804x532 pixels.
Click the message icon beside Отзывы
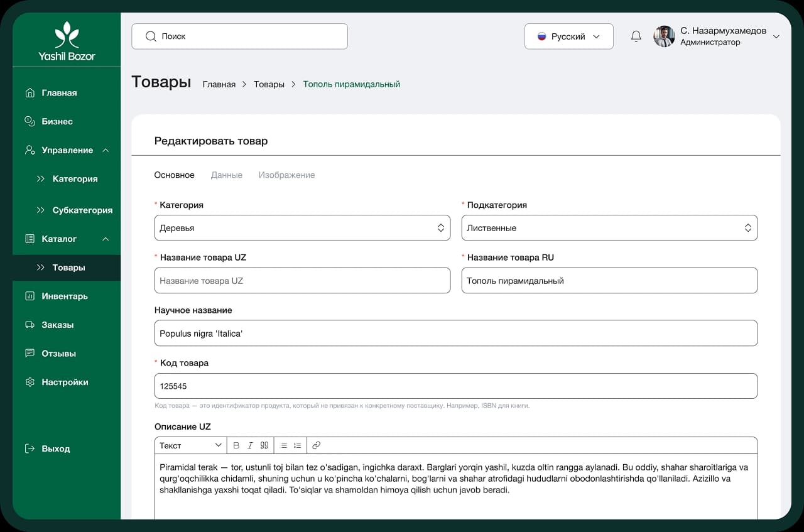30,353
